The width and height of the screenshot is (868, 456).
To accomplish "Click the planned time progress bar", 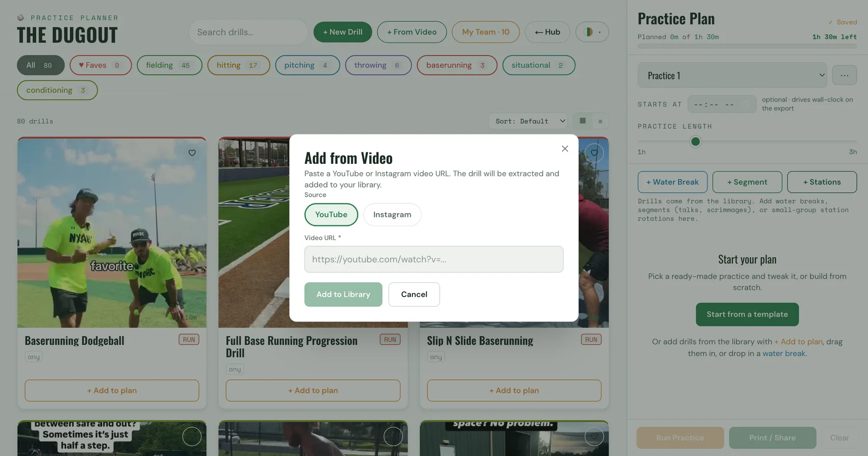I will pos(747,46).
